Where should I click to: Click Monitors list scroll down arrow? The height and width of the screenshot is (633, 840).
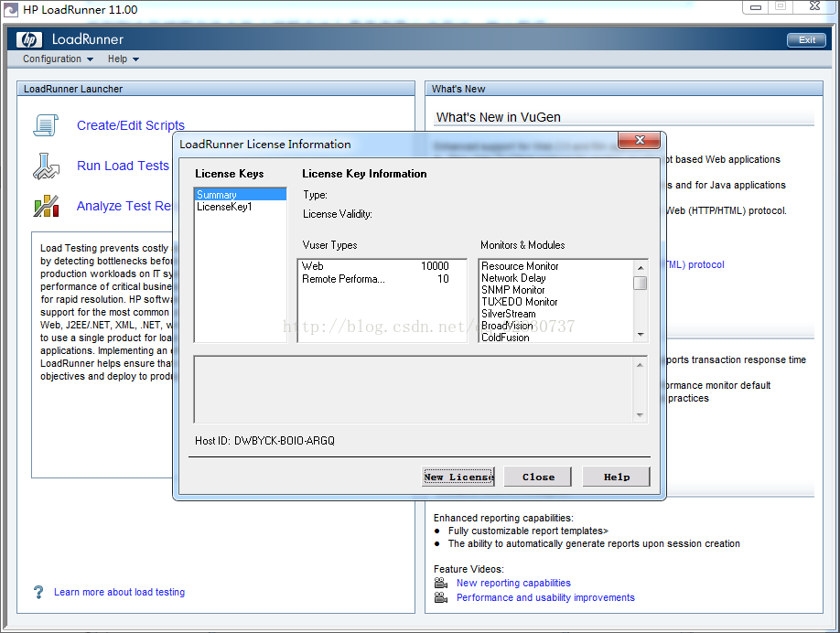(641, 335)
